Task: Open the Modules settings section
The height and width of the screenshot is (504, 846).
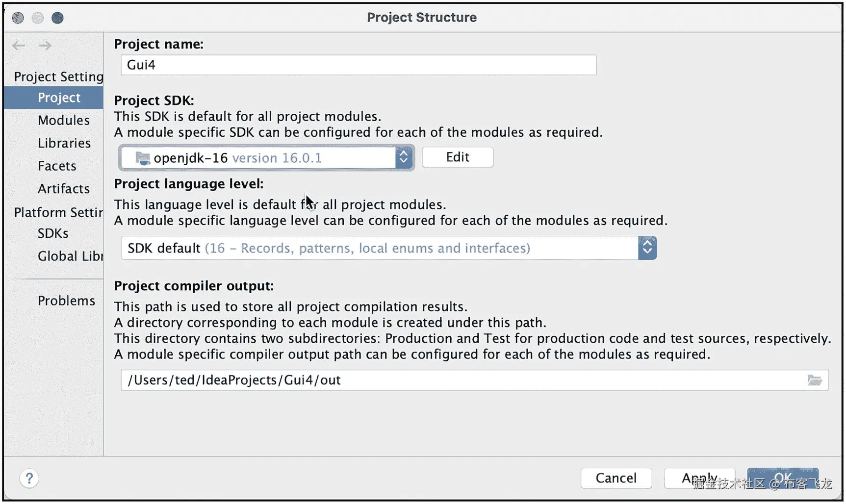Action: click(x=64, y=120)
